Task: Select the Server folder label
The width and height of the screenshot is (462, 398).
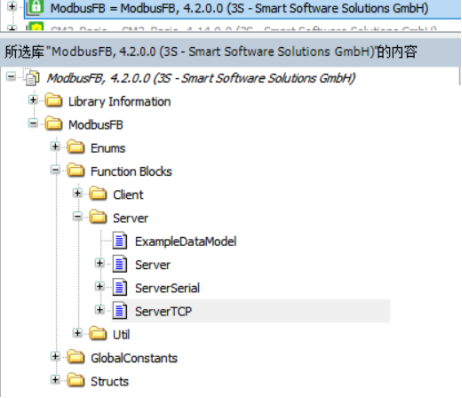Action: [x=131, y=218]
